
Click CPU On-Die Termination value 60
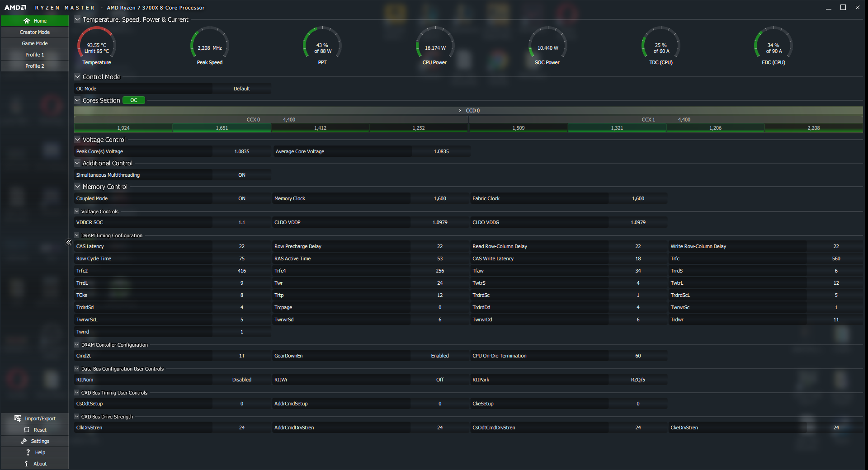click(638, 356)
